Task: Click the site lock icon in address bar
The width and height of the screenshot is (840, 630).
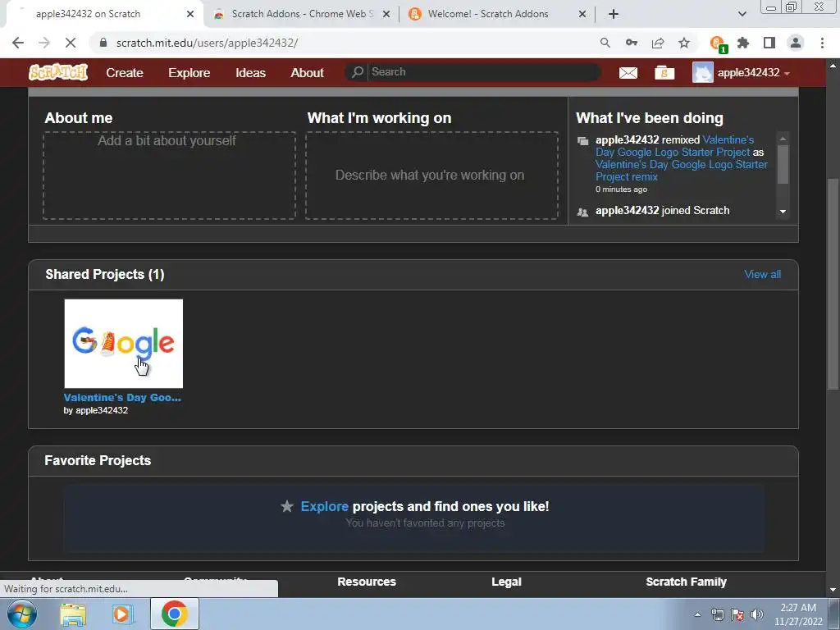Action: click(x=103, y=43)
